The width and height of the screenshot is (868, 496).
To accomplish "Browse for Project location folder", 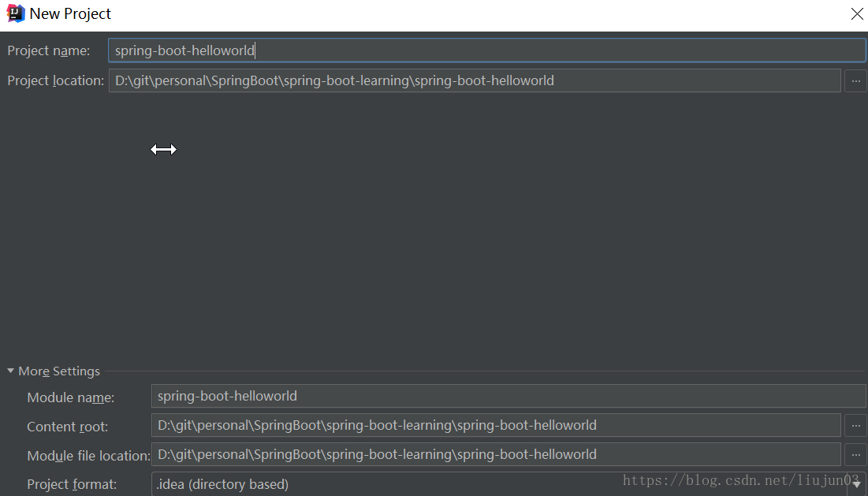I will tap(856, 80).
